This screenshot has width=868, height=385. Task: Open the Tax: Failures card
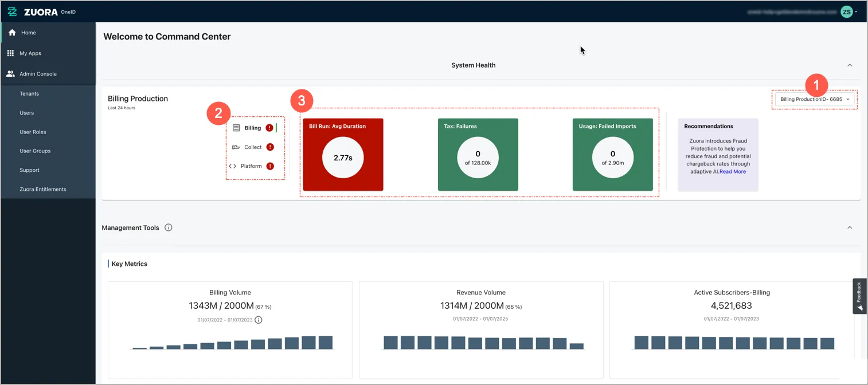click(x=478, y=155)
